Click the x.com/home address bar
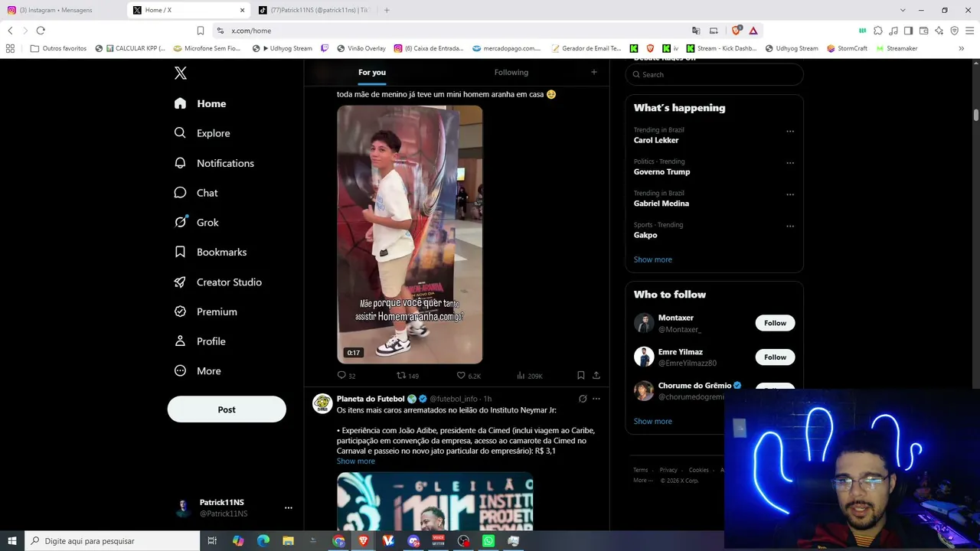Image resolution: width=980 pixels, height=551 pixels. click(x=452, y=31)
